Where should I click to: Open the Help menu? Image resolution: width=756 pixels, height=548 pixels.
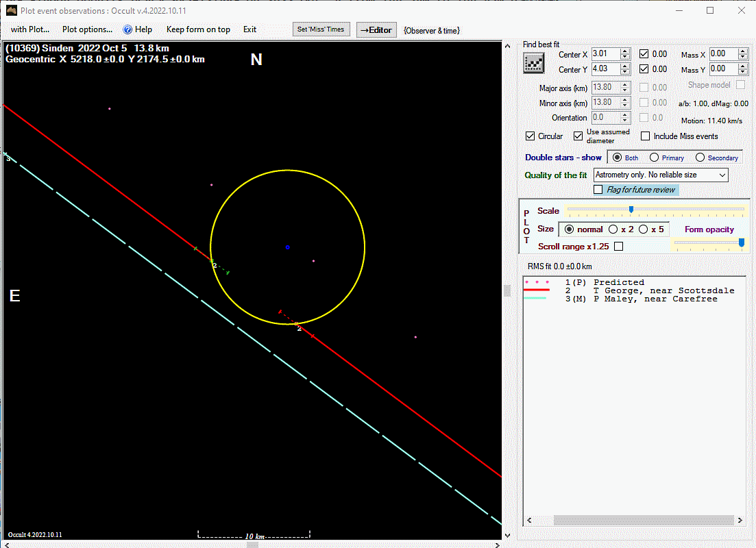point(143,29)
